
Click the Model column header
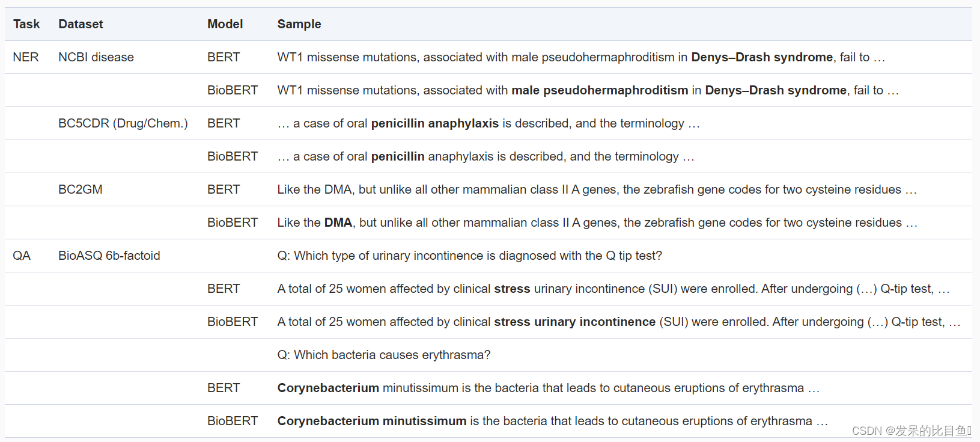coord(225,24)
